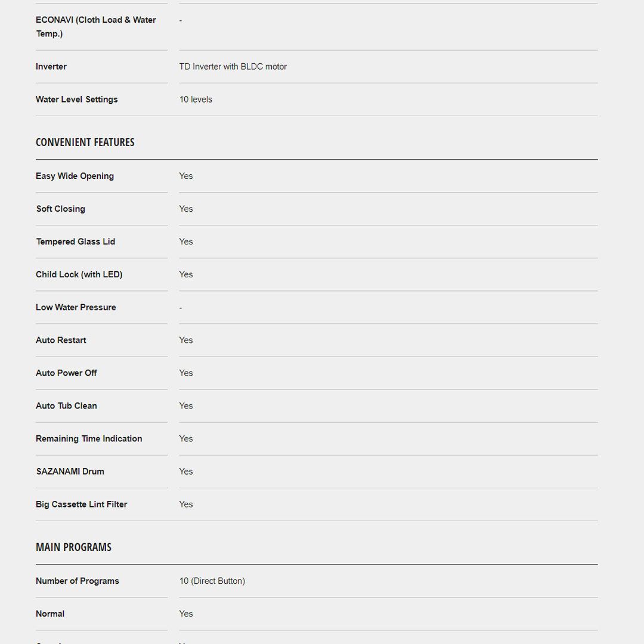Click the '10 (Direct Button)' value
The height and width of the screenshot is (644, 644).
point(212,581)
